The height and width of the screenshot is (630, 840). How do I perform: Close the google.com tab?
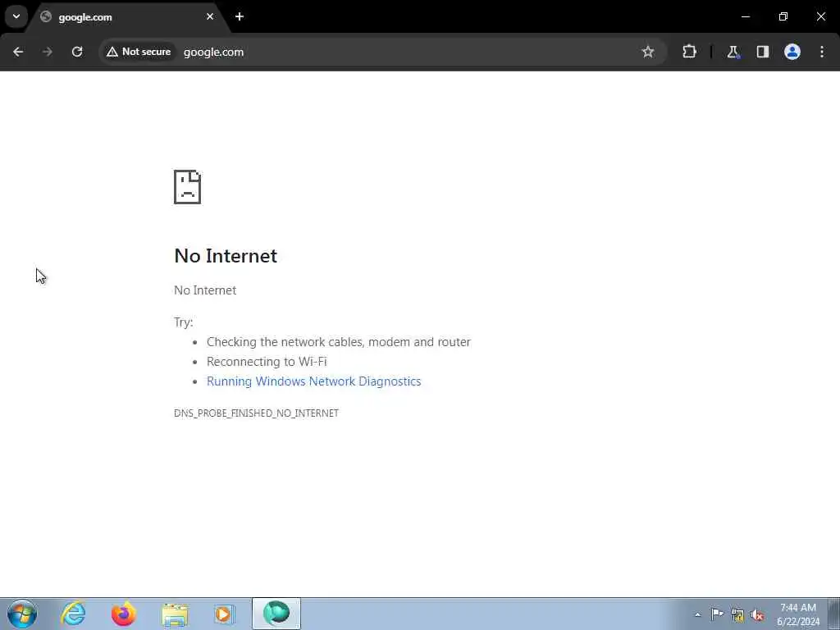[x=210, y=16]
